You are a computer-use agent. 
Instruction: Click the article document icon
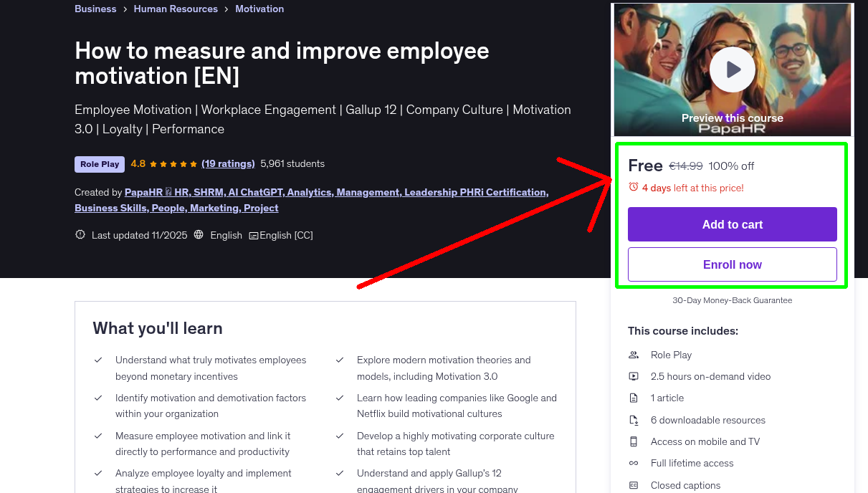coord(633,398)
